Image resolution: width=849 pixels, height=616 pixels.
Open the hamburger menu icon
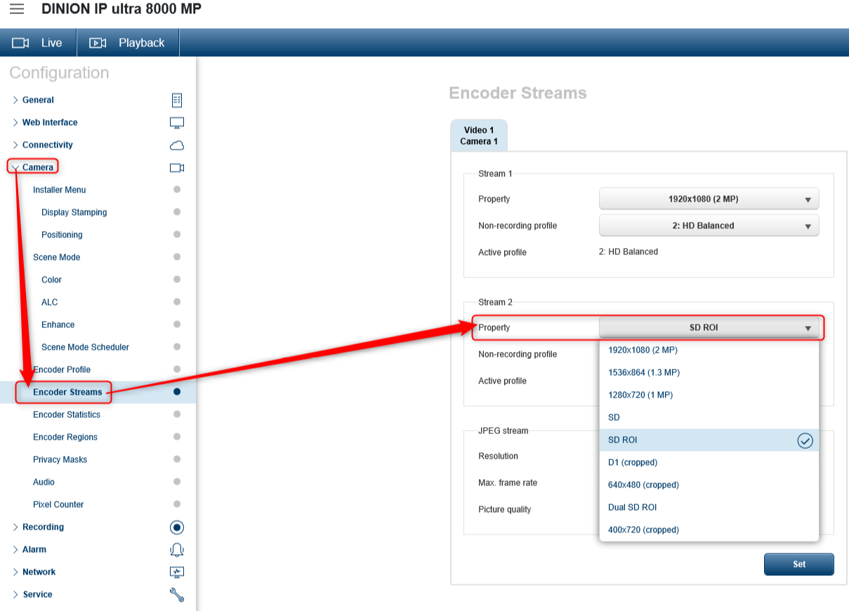16,9
